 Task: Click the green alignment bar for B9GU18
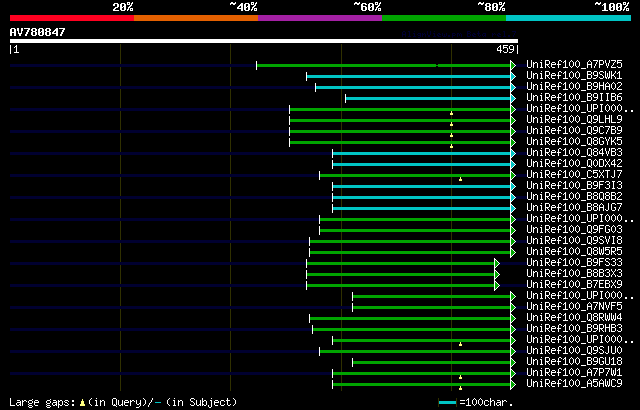pyautogui.click(x=431, y=363)
